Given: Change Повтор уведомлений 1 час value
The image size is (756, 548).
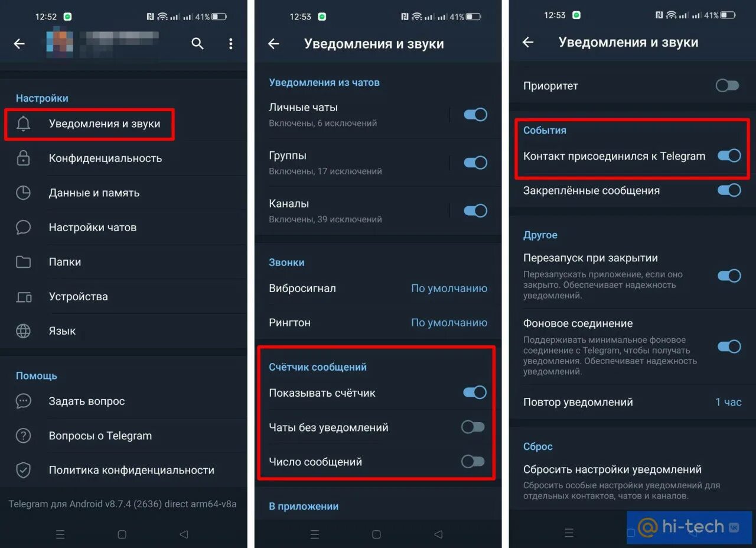Looking at the screenshot, I should tap(728, 402).
